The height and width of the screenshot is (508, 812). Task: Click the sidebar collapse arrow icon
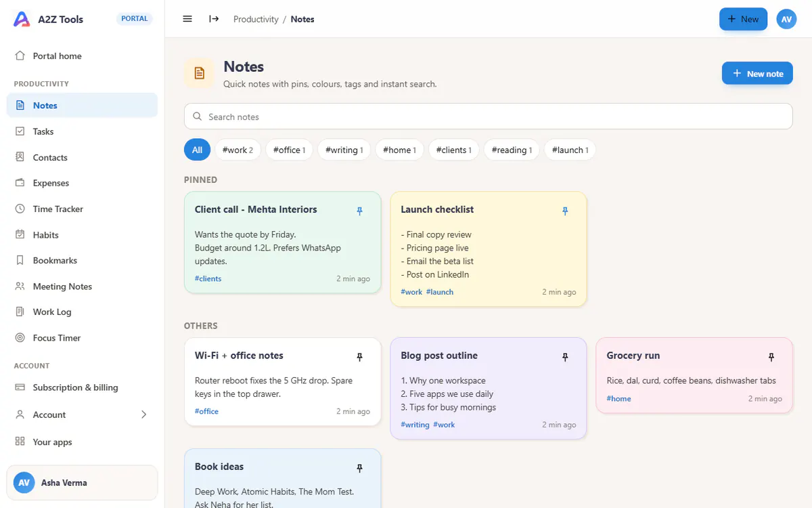coord(214,19)
